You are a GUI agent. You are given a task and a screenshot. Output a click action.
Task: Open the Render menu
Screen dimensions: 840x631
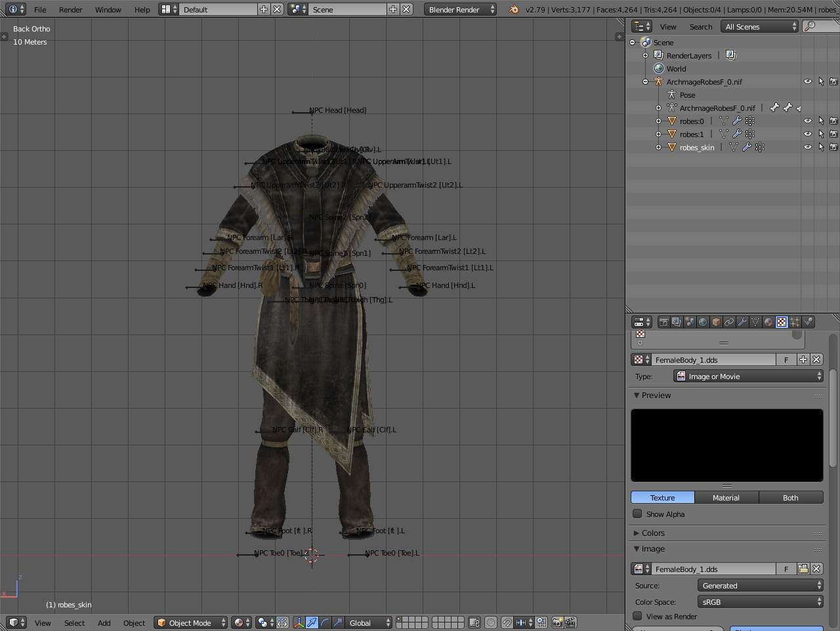pyautogui.click(x=71, y=9)
